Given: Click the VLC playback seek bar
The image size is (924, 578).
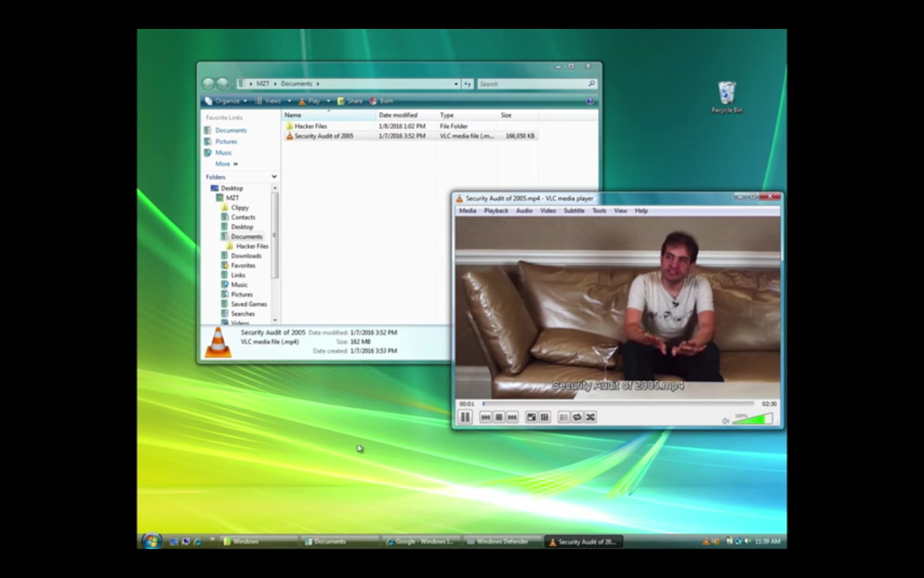Looking at the screenshot, I should (x=618, y=404).
